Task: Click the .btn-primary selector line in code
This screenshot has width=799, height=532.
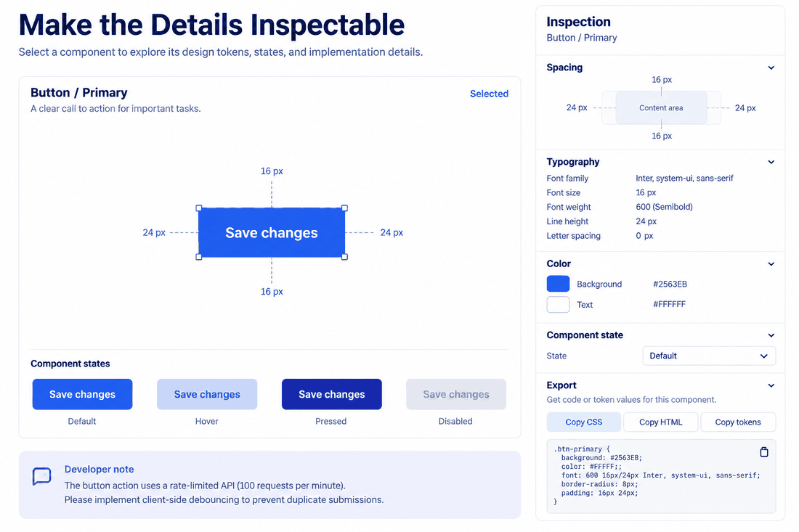Action: [581, 449]
